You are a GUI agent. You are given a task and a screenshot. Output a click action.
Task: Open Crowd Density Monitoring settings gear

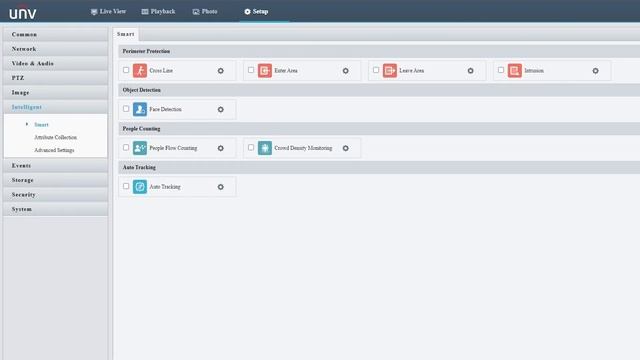(345, 148)
